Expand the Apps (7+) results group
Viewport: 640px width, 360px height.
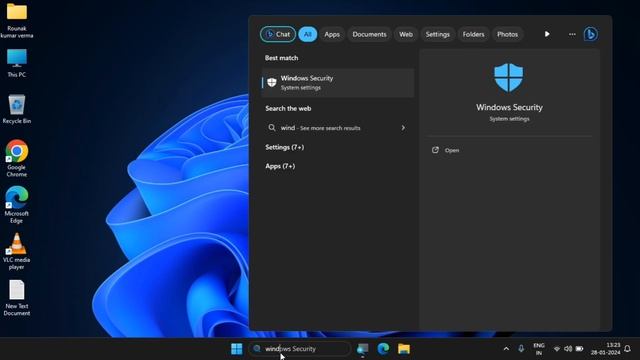click(280, 166)
